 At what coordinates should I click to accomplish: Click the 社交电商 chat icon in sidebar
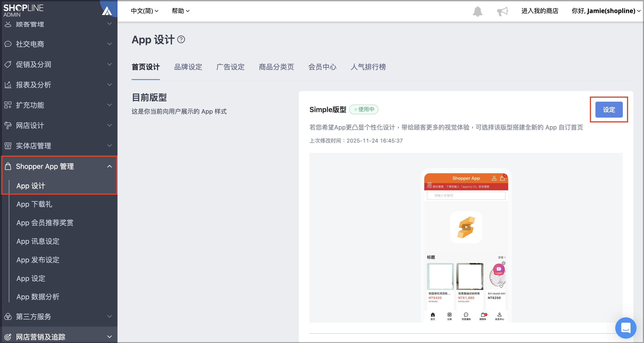pyautogui.click(x=8, y=44)
